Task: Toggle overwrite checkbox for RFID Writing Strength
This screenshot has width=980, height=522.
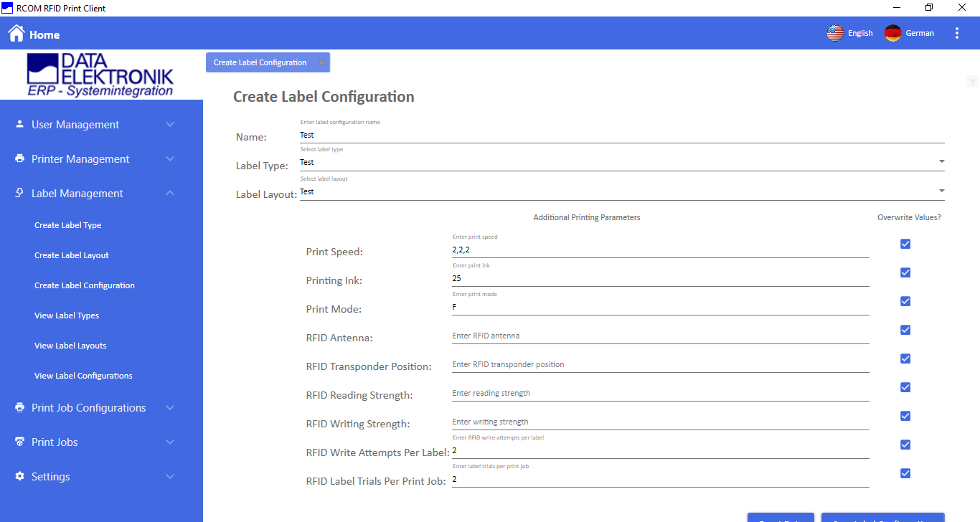Action: coord(905,416)
